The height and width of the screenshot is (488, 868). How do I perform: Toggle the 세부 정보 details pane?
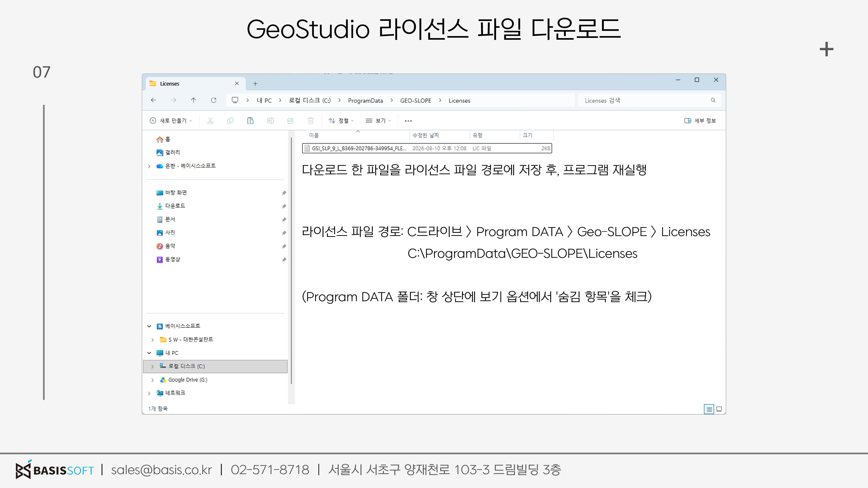tap(700, 121)
